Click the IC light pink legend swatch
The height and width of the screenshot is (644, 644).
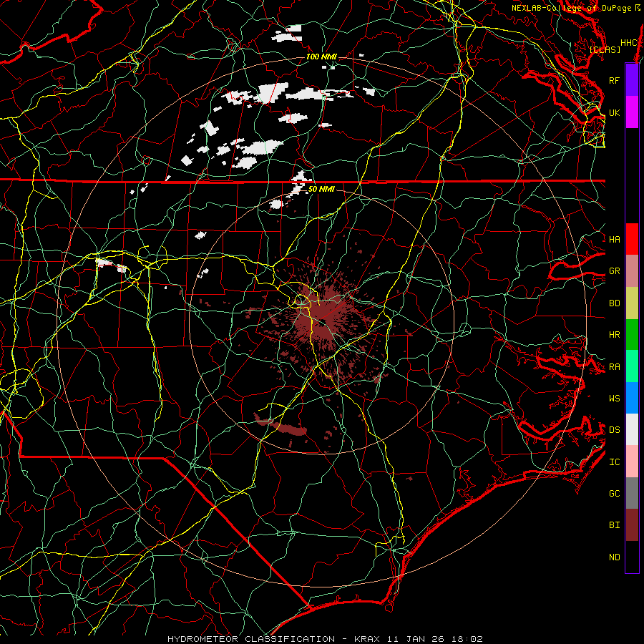[x=632, y=462]
